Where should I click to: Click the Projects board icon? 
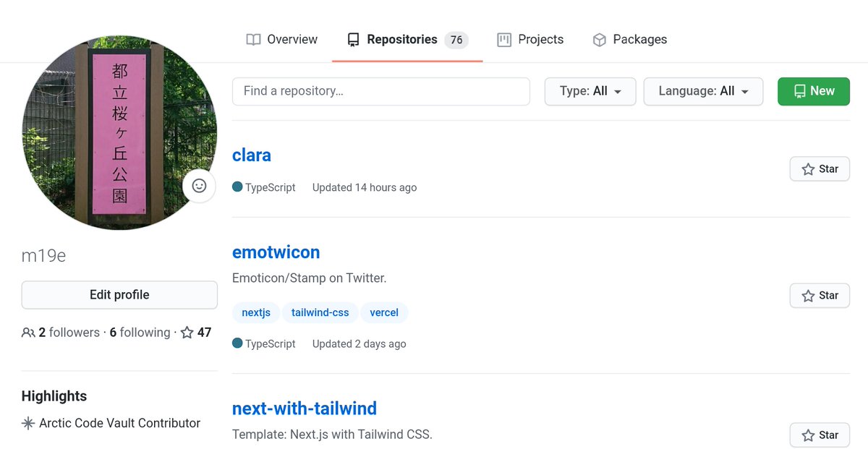click(x=504, y=40)
